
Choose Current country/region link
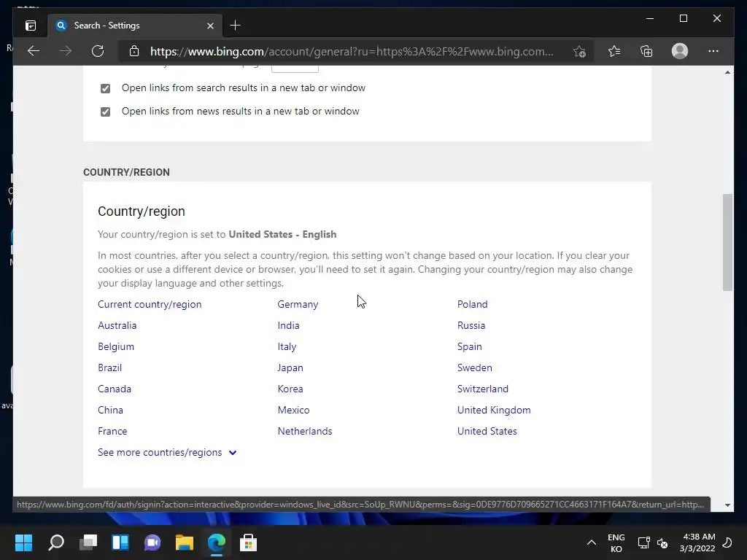coord(150,304)
